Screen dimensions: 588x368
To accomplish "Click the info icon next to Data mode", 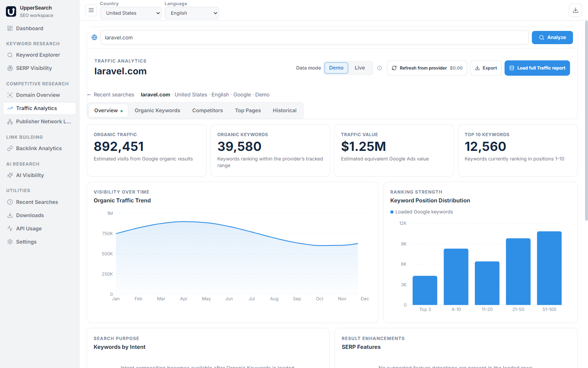I will point(380,68).
